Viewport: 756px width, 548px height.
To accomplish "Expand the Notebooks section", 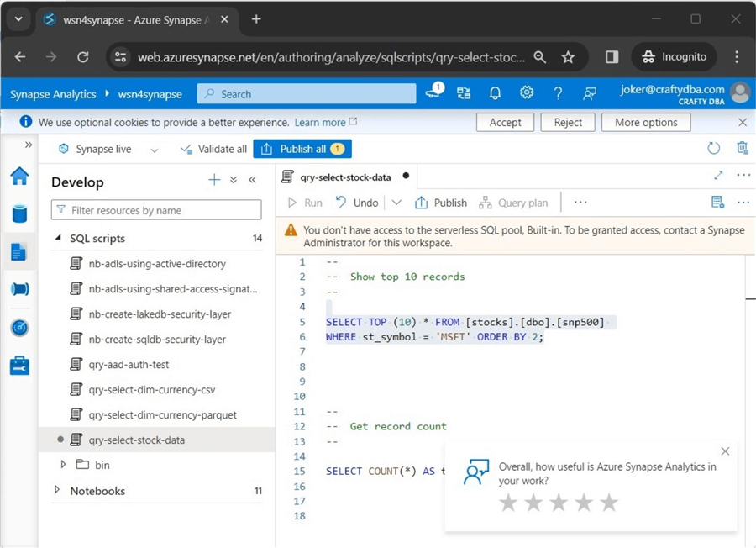I will point(57,490).
